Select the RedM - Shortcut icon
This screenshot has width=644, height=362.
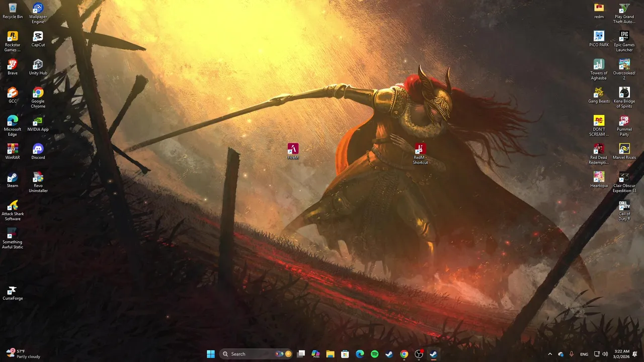click(x=420, y=154)
